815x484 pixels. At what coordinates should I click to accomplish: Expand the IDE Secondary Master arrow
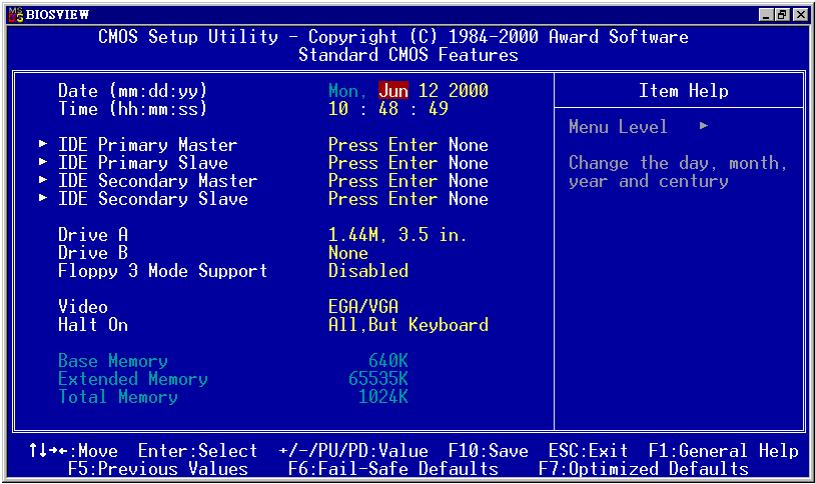click(x=43, y=180)
